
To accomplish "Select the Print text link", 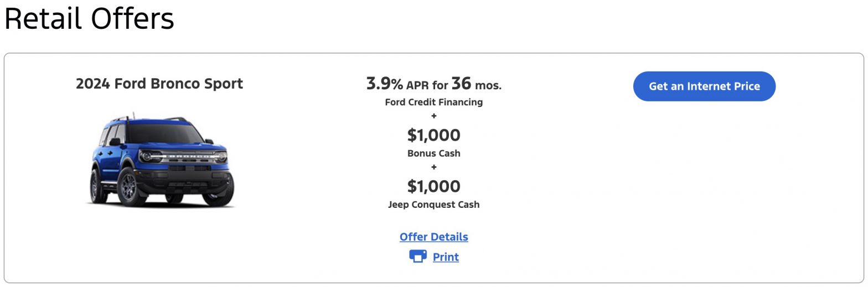I will [446, 257].
